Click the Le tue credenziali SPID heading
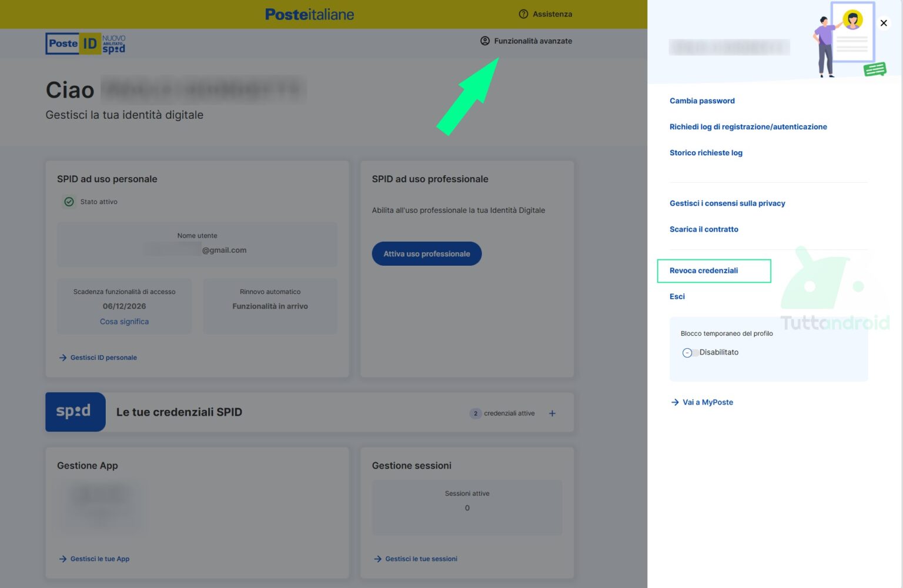Image resolution: width=903 pixels, height=588 pixels. point(179,412)
